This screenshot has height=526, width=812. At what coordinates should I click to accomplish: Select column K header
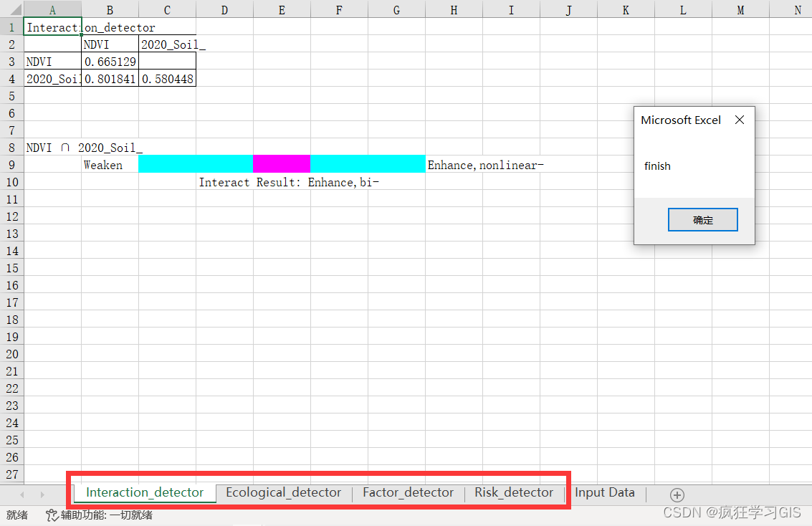point(626,10)
